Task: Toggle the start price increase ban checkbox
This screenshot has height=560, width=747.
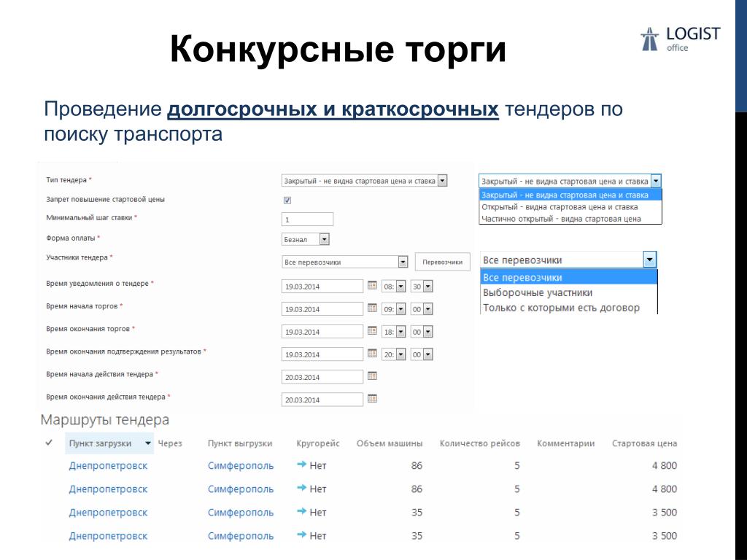Action: (287, 200)
